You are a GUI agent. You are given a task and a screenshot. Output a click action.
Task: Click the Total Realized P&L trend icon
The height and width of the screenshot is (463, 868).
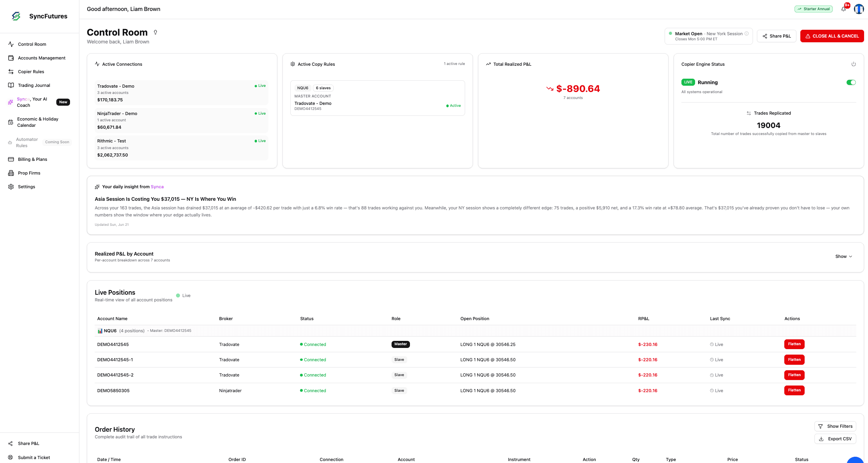coord(488,64)
